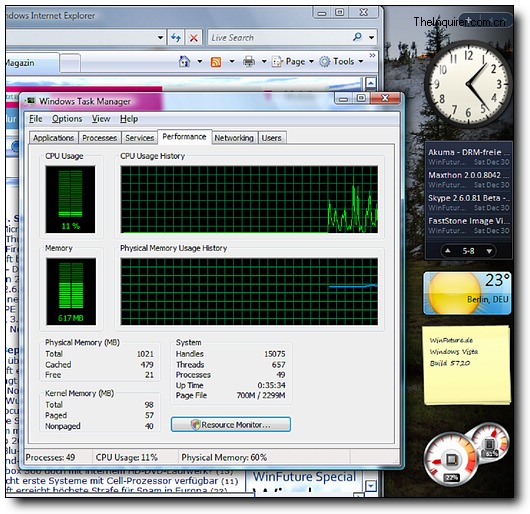
Task: Click the CPU Usage 11% meter
Action: [x=70, y=199]
